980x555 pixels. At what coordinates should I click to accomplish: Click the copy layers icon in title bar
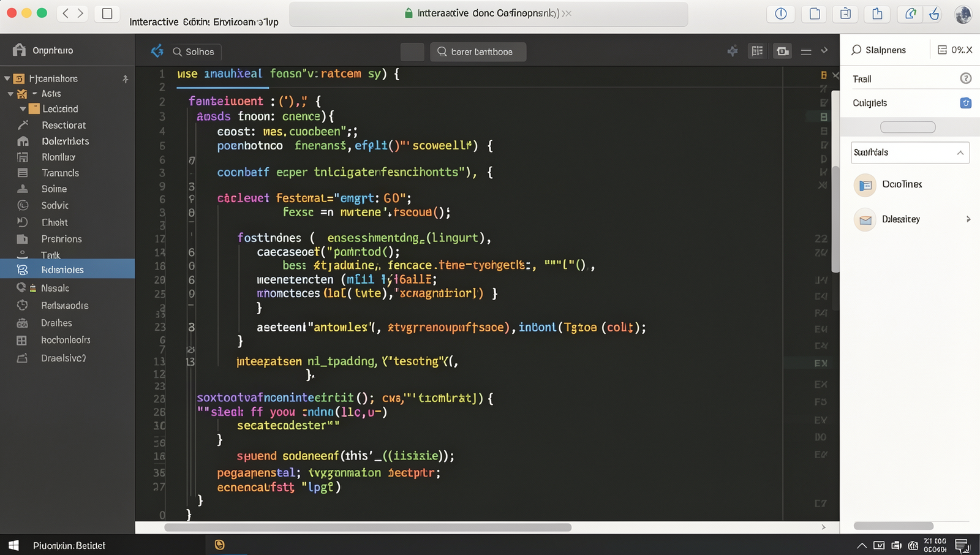point(845,13)
